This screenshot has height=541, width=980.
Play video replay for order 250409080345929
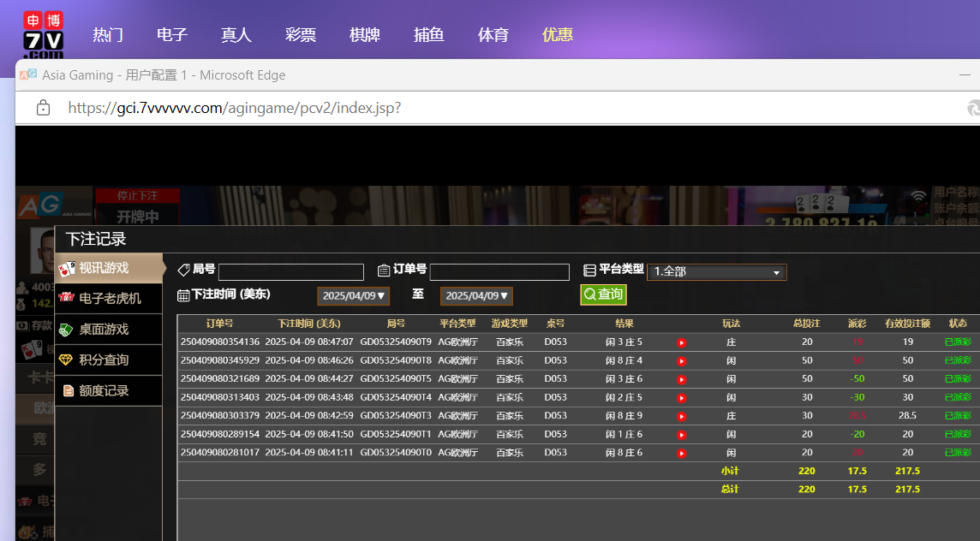(x=681, y=361)
